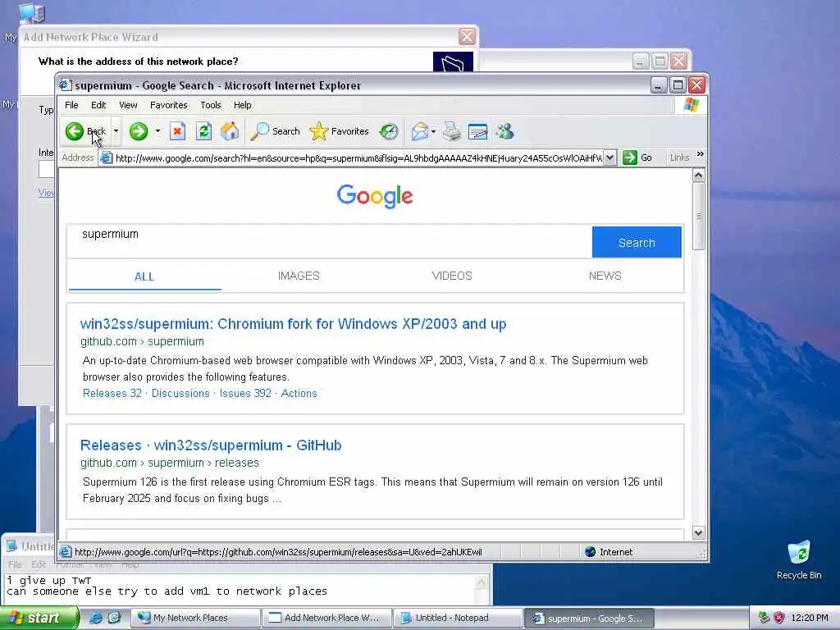Open Releases · win32ss/supermium - GitHub result
Screen dimensions: 840x630
pos(211,445)
